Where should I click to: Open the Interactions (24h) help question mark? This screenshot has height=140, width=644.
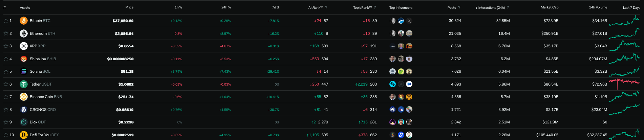[x=508, y=7]
